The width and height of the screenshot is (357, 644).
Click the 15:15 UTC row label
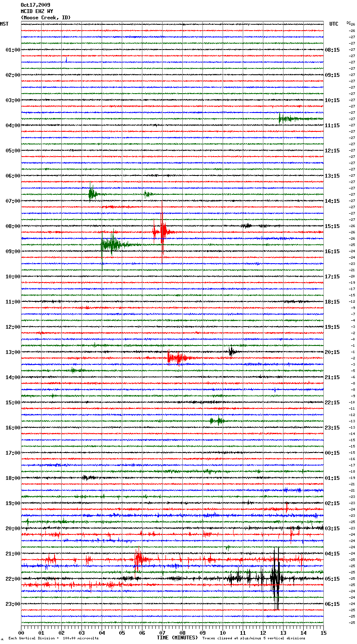332,226
